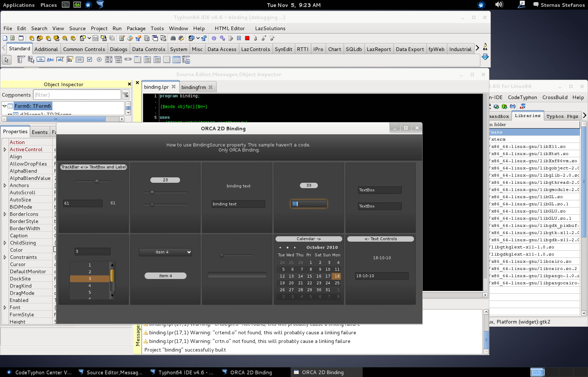The height and width of the screenshot is (377, 588).
Task: Open CrossBuild menu in CodeTyphon Center
Action: 555,97
